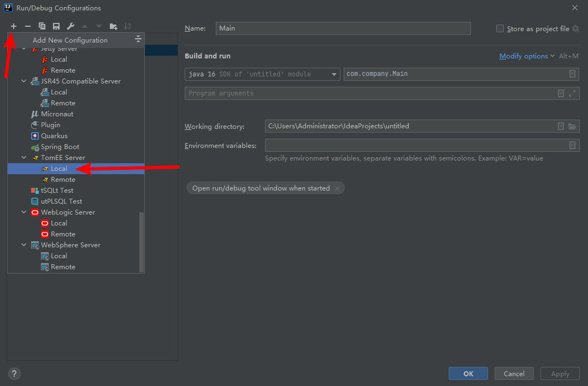Click the help question mark button
The width and height of the screenshot is (588, 386).
click(x=14, y=373)
